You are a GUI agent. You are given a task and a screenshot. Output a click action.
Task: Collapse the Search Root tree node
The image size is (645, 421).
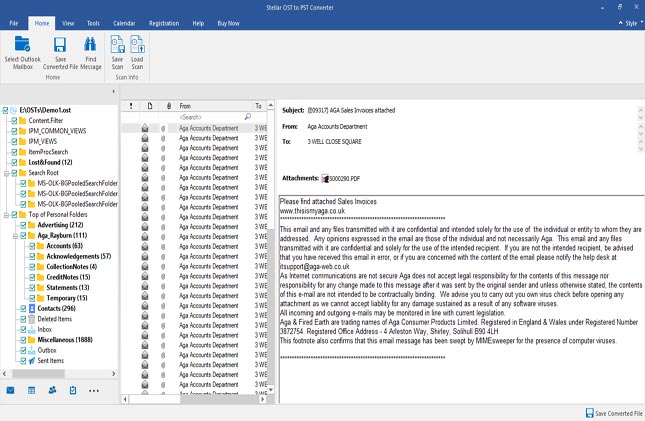[7, 173]
